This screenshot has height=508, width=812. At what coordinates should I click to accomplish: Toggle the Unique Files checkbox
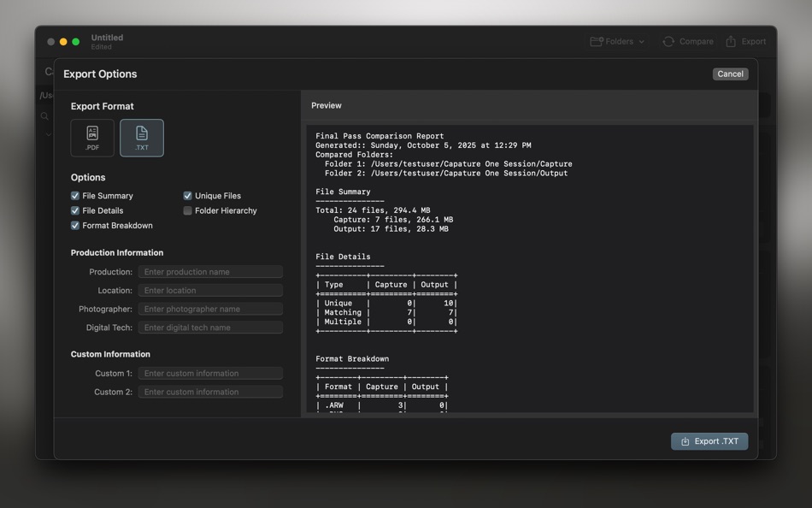(187, 195)
